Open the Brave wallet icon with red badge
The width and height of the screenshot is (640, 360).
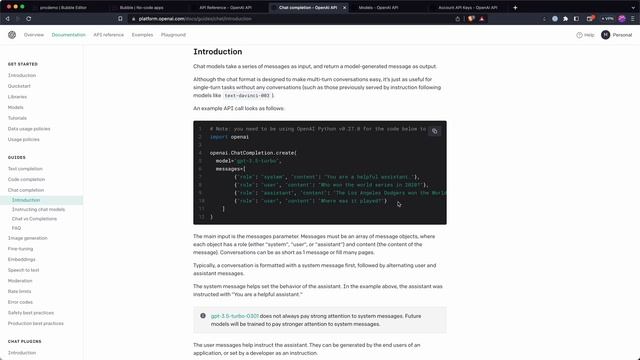pyautogui.click(x=590, y=18)
